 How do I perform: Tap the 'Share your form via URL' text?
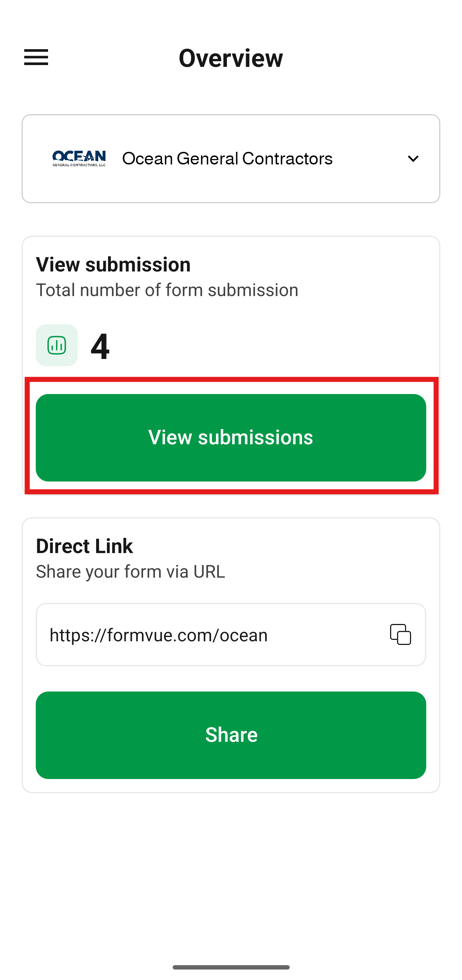(x=130, y=572)
